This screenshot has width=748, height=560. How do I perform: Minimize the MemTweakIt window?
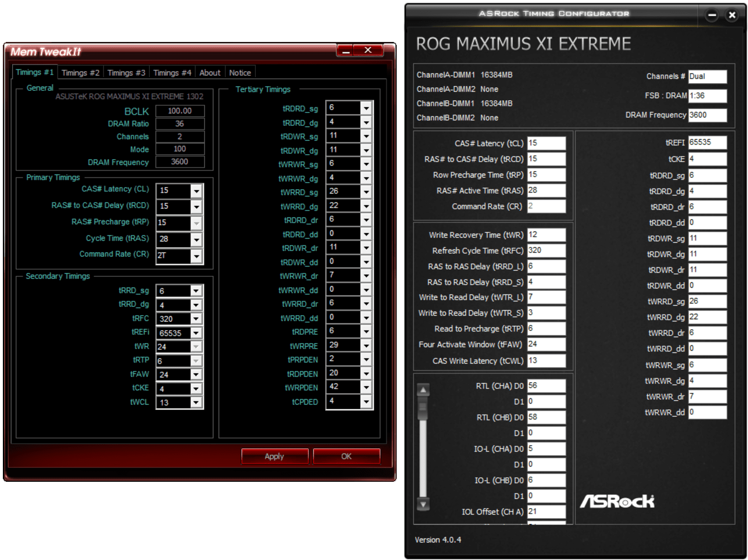(346, 50)
